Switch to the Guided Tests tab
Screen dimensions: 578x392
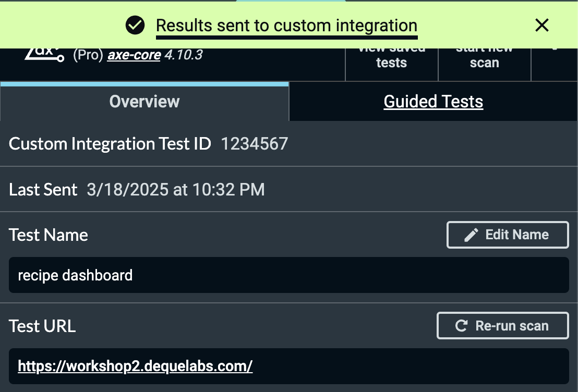pos(433,101)
